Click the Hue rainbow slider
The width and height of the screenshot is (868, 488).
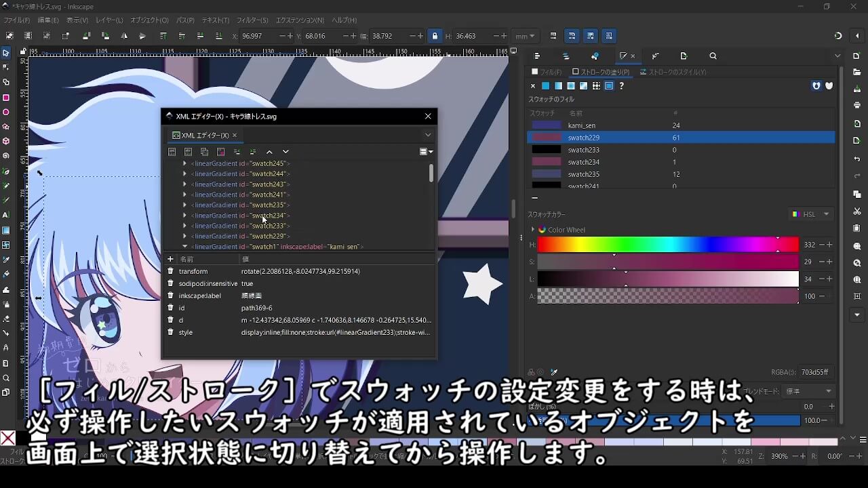click(668, 245)
